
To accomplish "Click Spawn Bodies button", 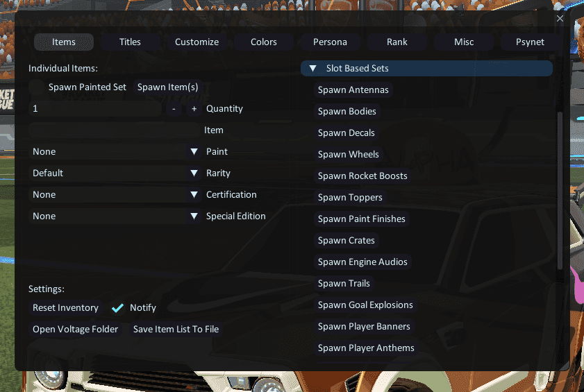I will (x=347, y=111).
